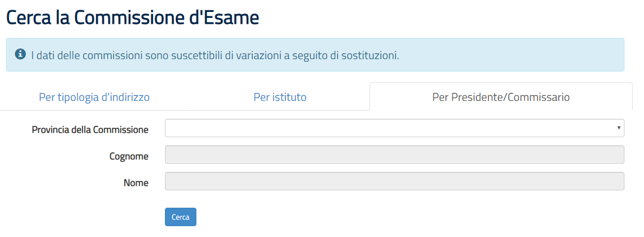644x237 pixels.
Task: Focus the Cognome input field
Action: pyautogui.click(x=394, y=155)
